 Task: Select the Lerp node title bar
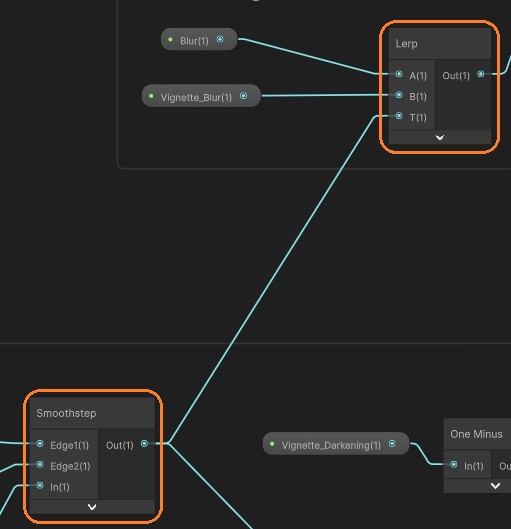point(440,44)
